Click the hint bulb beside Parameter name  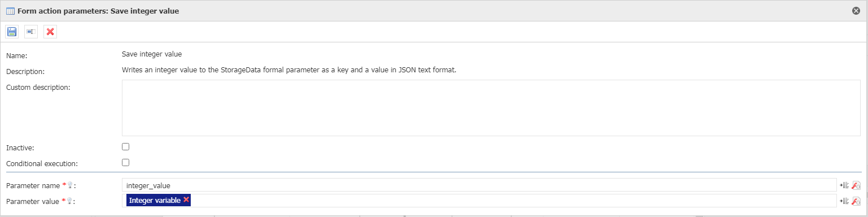(71, 185)
